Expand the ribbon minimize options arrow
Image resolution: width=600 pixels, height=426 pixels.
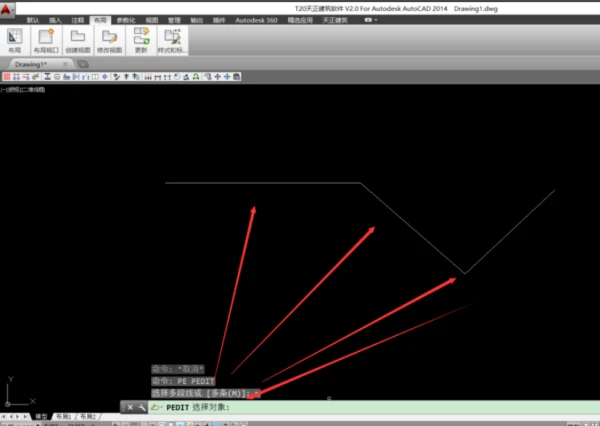click(376, 20)
